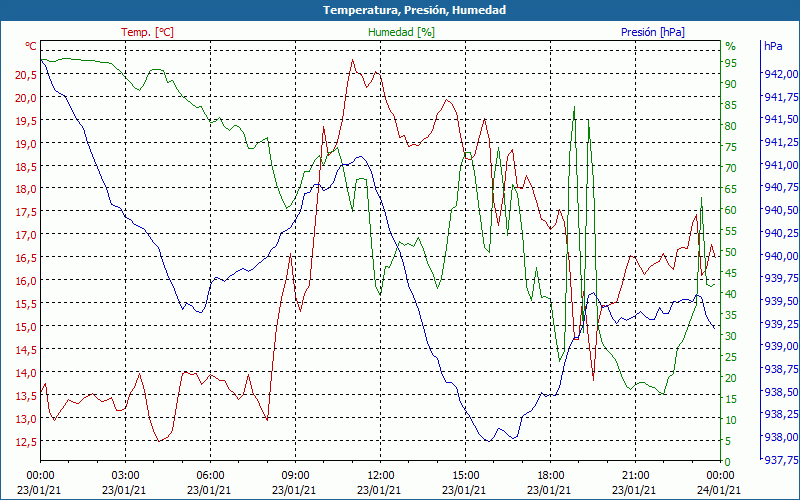Click the '938,50' pressure axis tick
Screen dimensions: 800x500
click(x=781, y=392)
